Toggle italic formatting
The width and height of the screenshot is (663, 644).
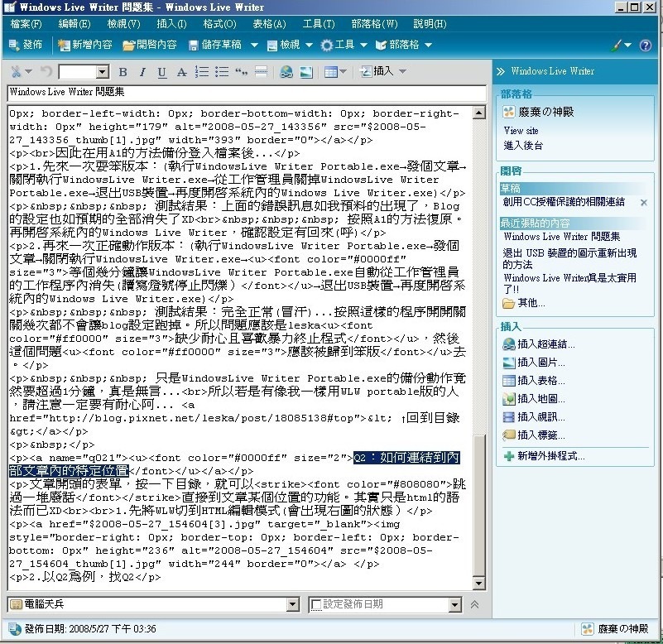[x=142, y=72]
